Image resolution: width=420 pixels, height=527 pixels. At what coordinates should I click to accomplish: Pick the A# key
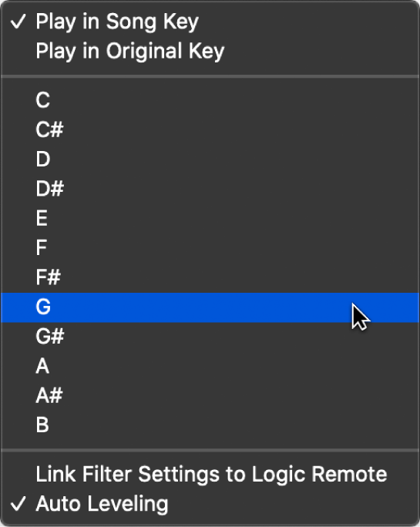pos(210,395)
